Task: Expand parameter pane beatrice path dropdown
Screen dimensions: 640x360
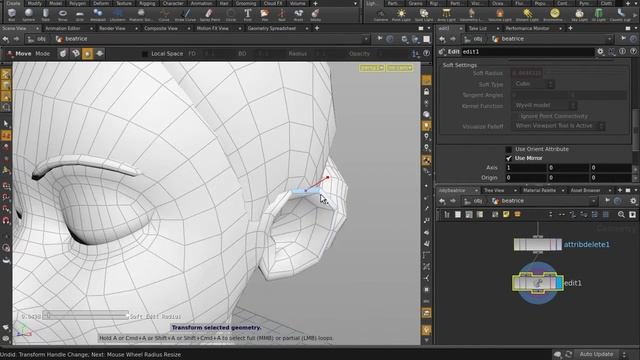Action: [x=609, y=39]
